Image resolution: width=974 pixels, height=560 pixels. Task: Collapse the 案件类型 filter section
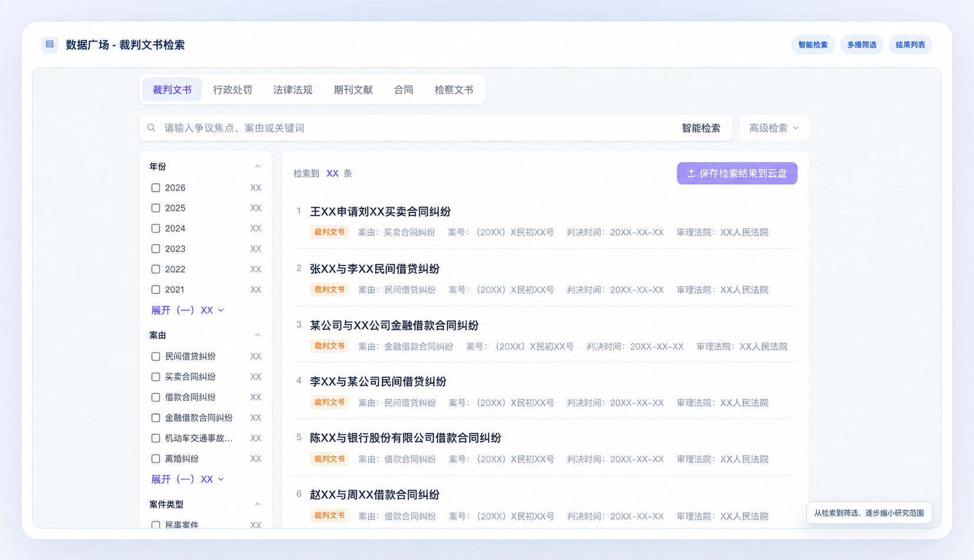[x=257, y=505]
